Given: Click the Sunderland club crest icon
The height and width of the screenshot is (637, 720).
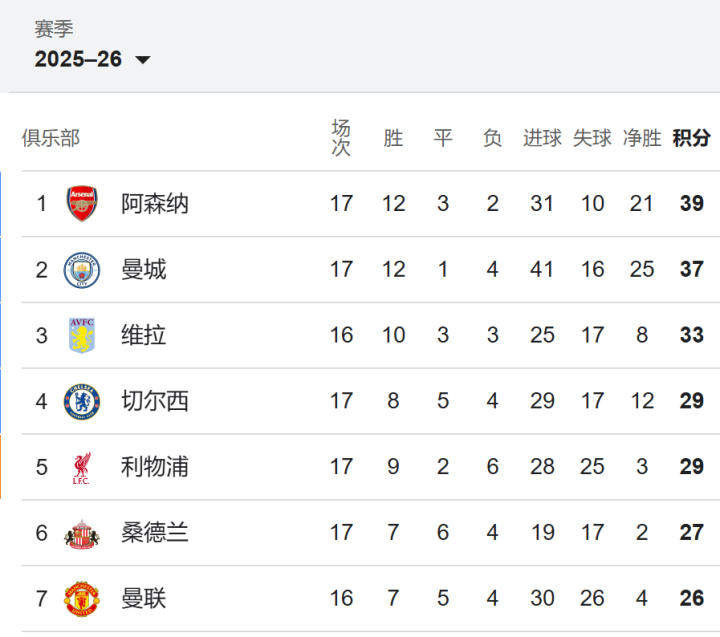Looking at the screenshot, I should click(82, 533).
